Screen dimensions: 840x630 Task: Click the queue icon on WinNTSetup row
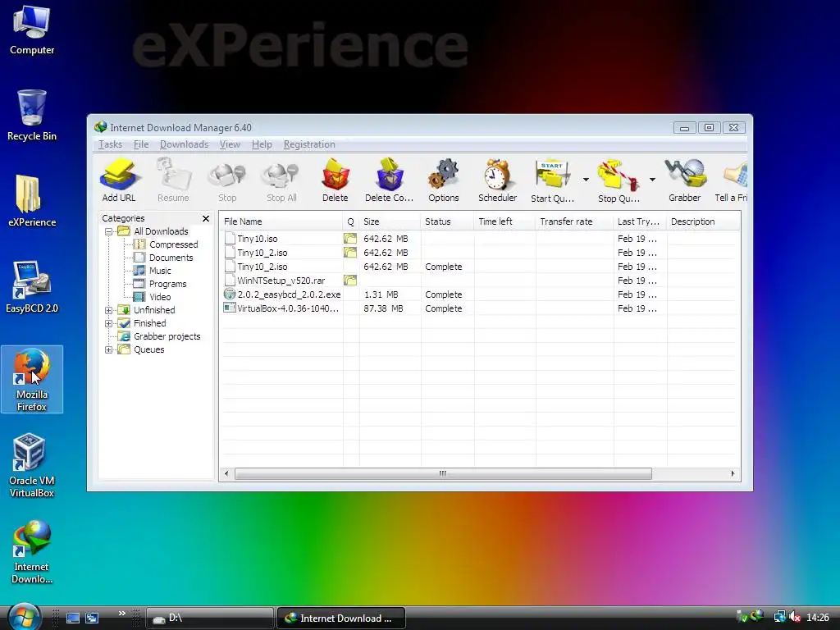pyautogui.click(x=350, y=281)
